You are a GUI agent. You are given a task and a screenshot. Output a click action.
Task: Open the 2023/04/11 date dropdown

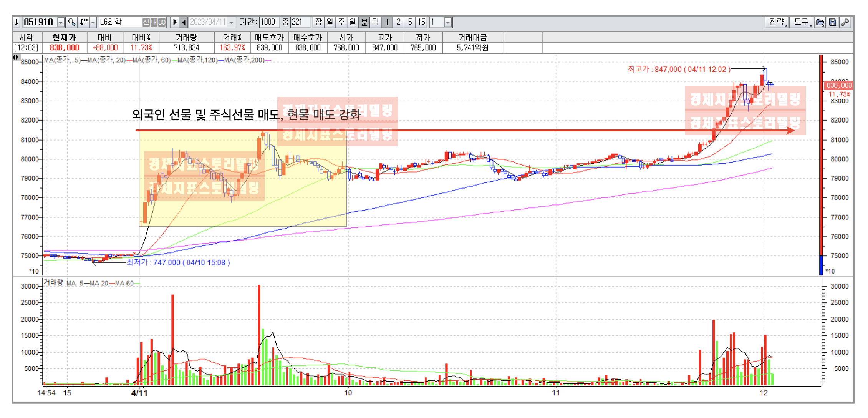coord(231,22)
